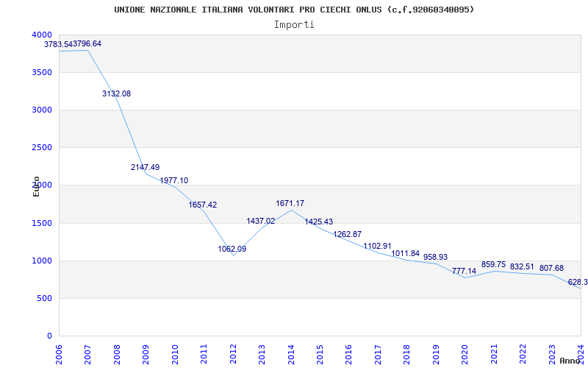
Task: Click the Anno x-axis label
Action: tap(570, 361)
